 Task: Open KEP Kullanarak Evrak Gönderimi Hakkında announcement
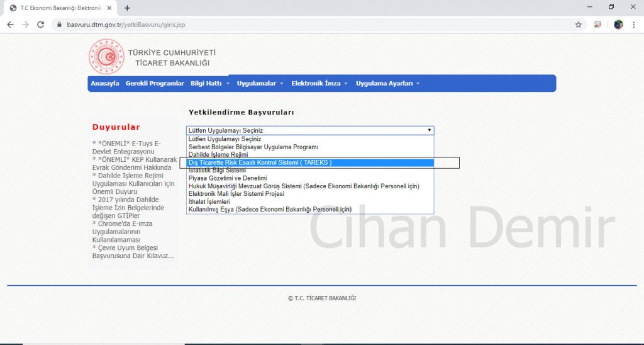[x=135, y=164]
